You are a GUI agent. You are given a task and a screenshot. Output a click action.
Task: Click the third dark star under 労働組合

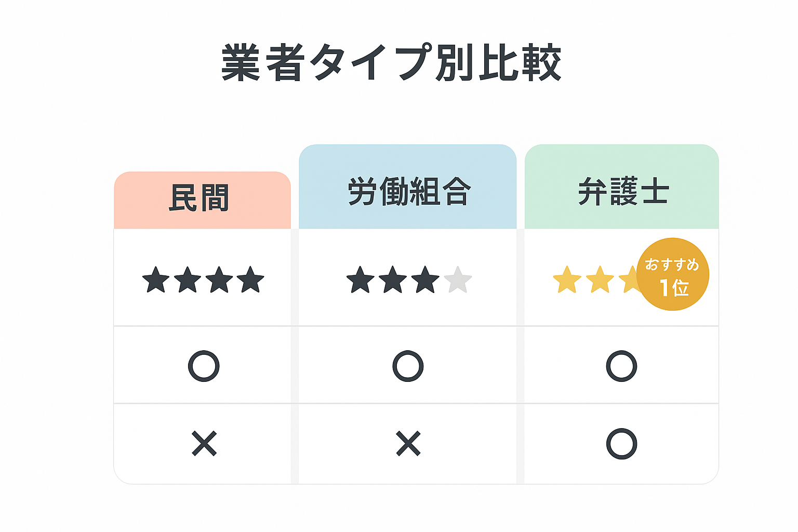[425, 280]
